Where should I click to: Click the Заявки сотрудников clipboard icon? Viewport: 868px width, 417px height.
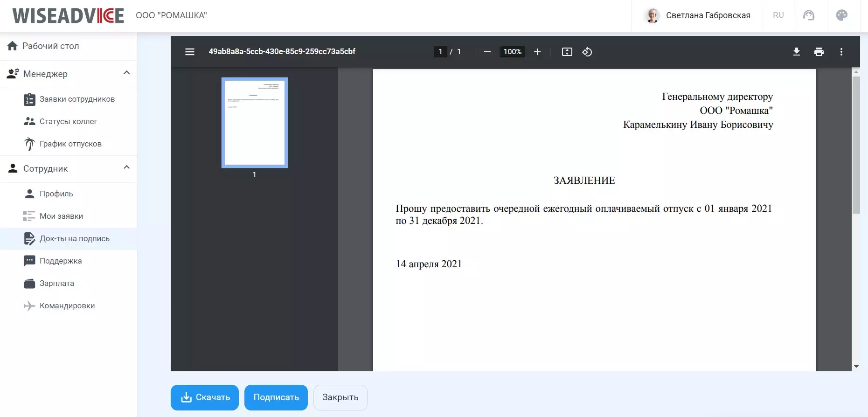29,99
